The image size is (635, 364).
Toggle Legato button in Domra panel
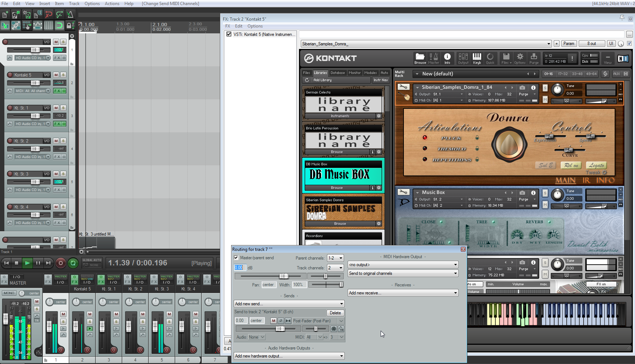point(597,165)
